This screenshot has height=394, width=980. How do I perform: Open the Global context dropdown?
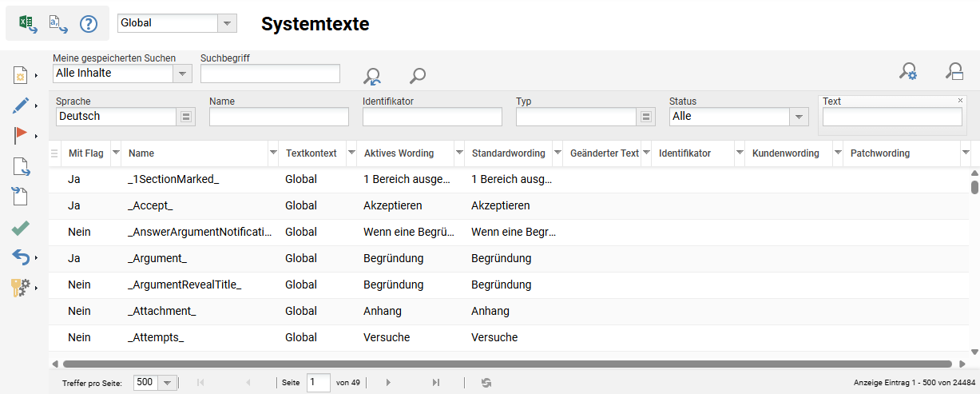[x=228, y=23]
